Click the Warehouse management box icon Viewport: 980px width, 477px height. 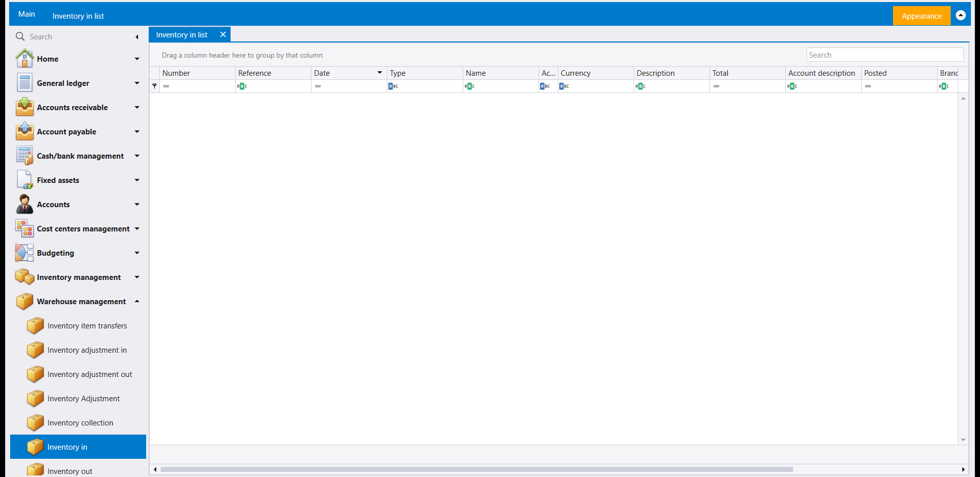pyautogui.click(x=24, y=301)
